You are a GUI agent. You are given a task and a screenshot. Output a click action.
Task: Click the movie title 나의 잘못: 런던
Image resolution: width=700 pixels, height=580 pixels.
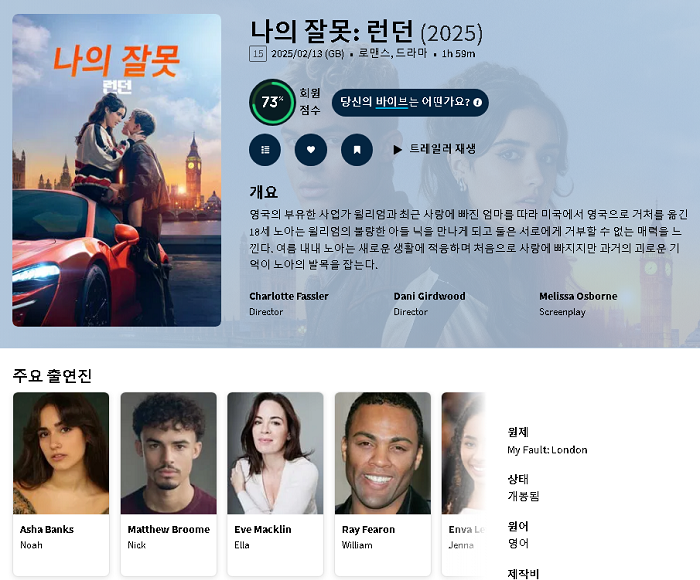pyautogui.click(x=332, y=31)
